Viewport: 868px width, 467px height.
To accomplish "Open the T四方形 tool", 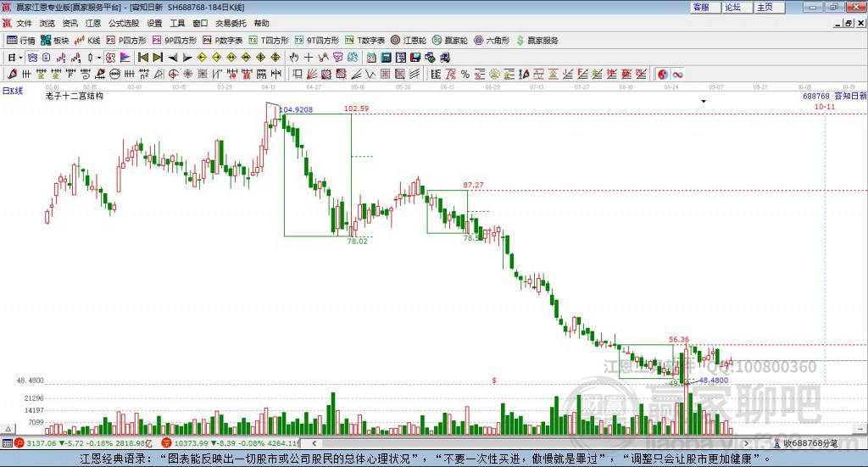I will click(269, 41).
